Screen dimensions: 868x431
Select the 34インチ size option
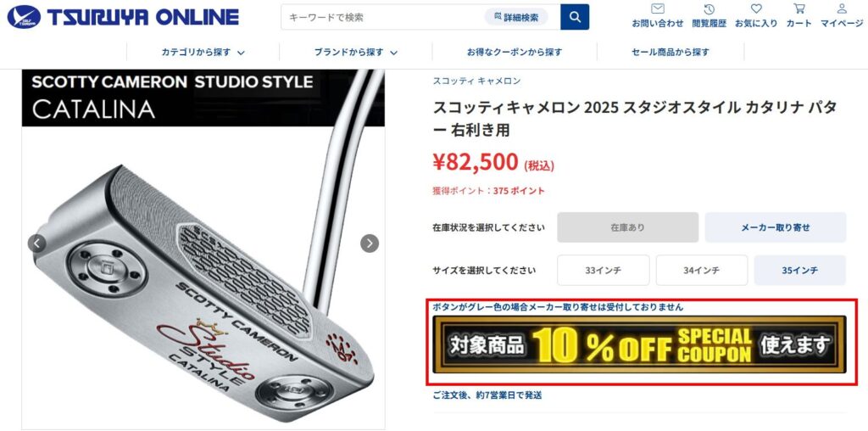[x=701, y=271]
